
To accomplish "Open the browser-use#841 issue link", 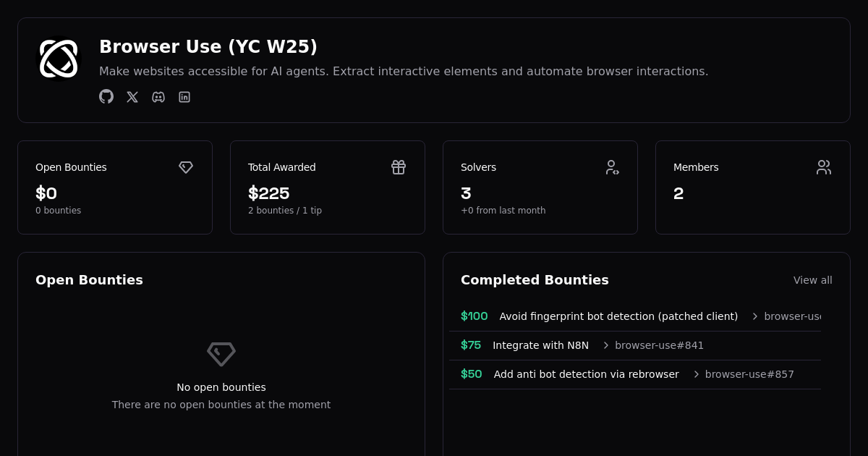I will click(659, 345).
